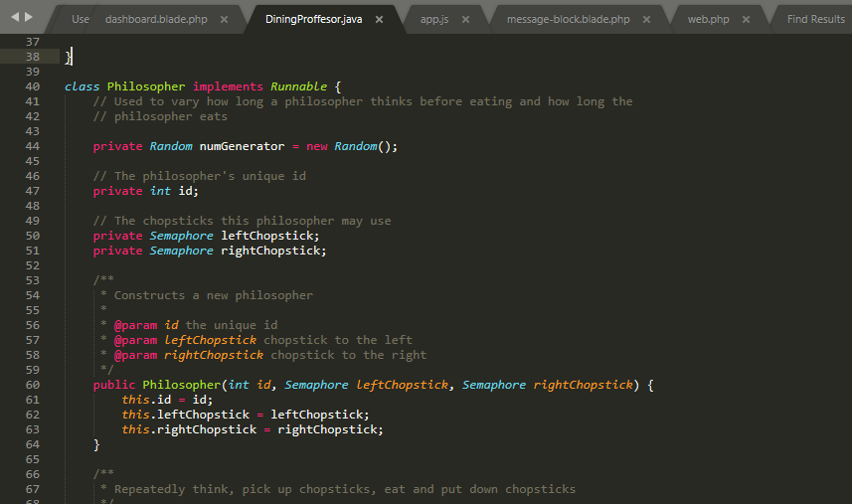The width and height of the screenshot is (852, 504).
Task: Close the app.js tab
Action: (x=465, y=19)
